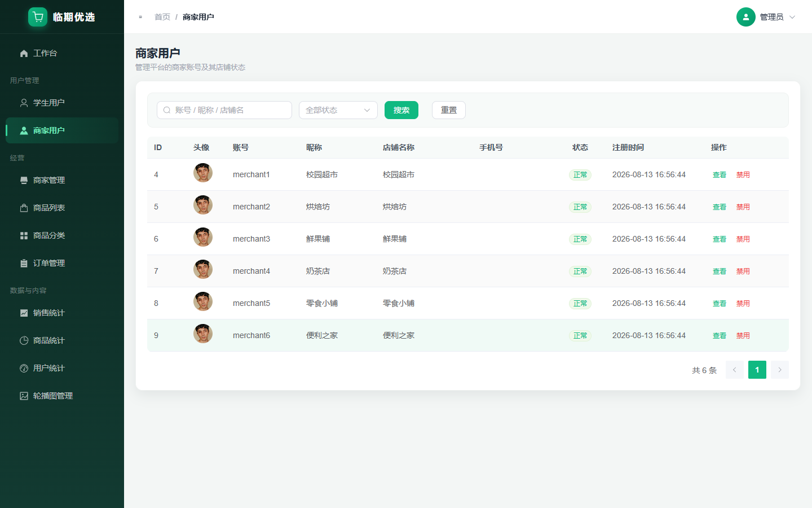Image resolution: width=812 pixels, height=508 pixels.
Task: Click the shopping cart logo icon
Action: 38,17
